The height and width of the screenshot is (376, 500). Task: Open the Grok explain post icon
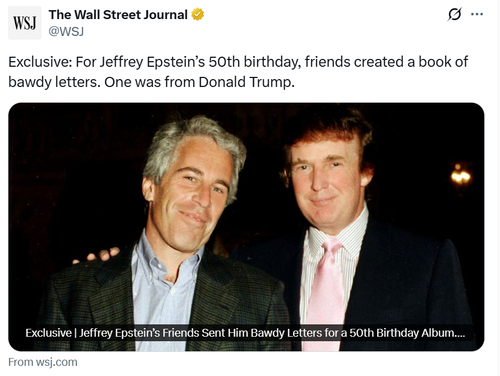[455, 14]
